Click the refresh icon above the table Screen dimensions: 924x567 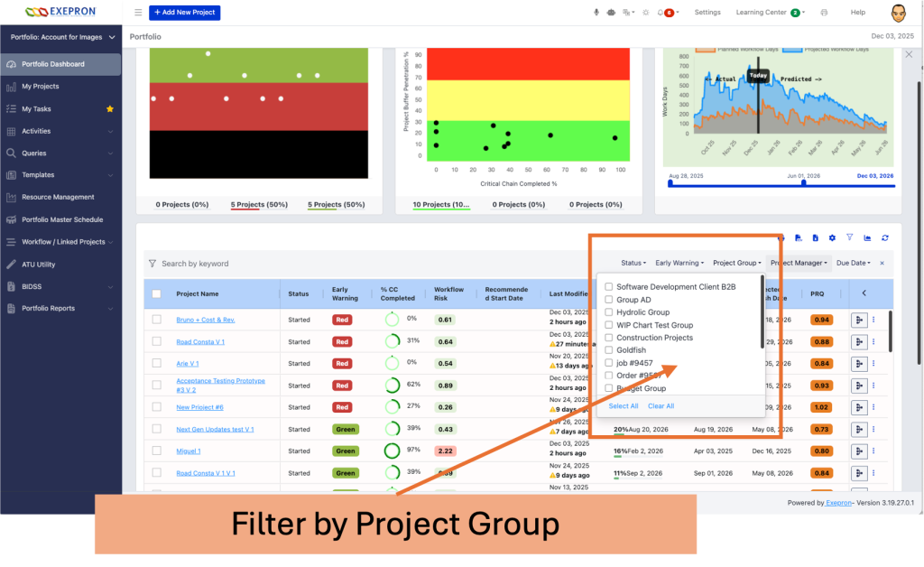coord(885,237)
